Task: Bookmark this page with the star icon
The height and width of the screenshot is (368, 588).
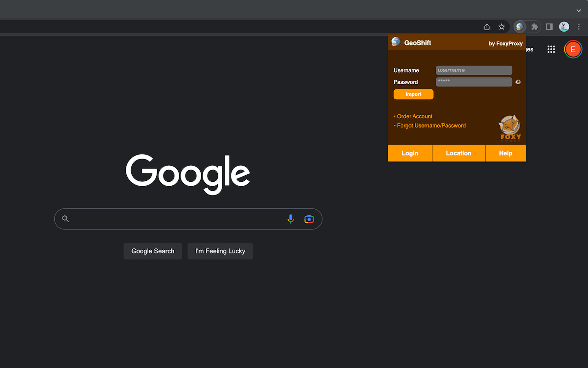Action: point(501,27)
